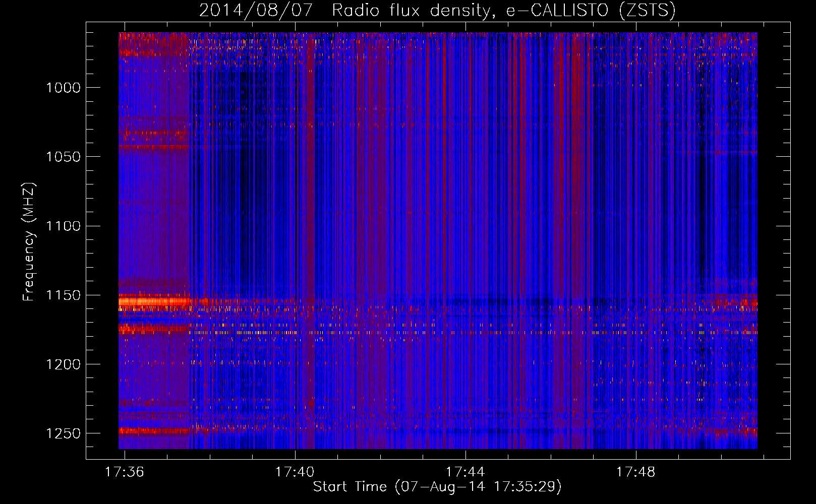The width and height of the screenshot is (816, 504).
Task: Click the 1050 frequency tick label
Action: tap(63, 157)
